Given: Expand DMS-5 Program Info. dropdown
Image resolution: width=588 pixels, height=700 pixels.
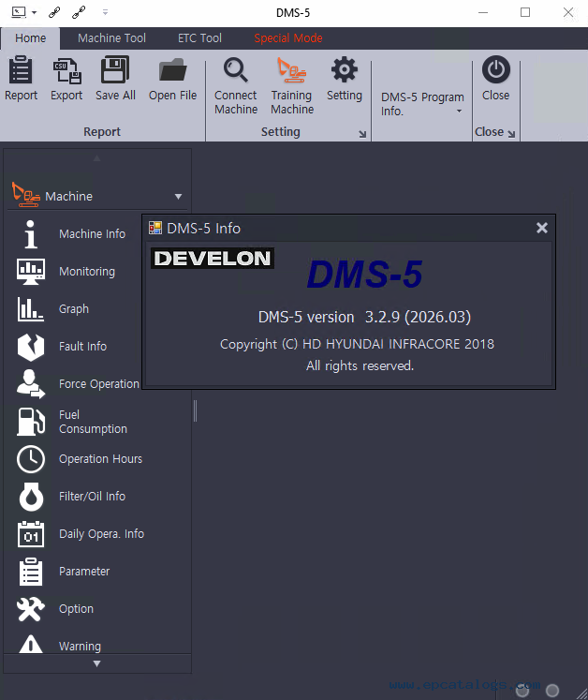Looking at the screenshot, I should [x=459, y=112].
